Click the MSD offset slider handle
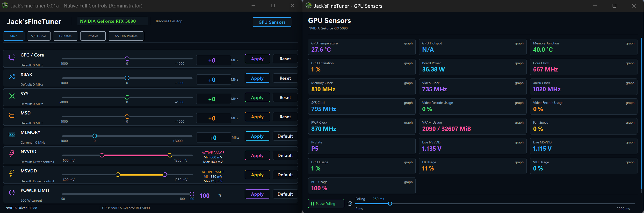644x213 pixels. click(127, 117)
